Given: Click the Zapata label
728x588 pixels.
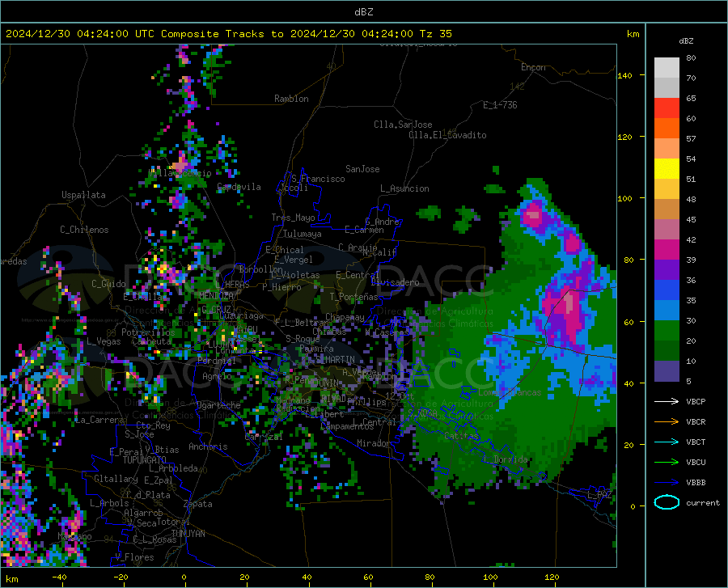Looking at the screenshot, I should 198,504.
